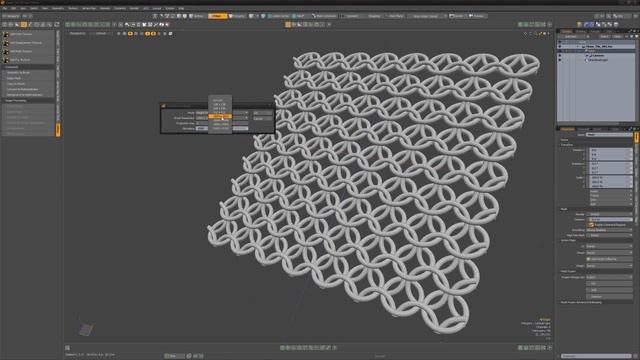The image size is (640, 360).
Task: Click the Position X value field
Action: [x=611, y=150]
